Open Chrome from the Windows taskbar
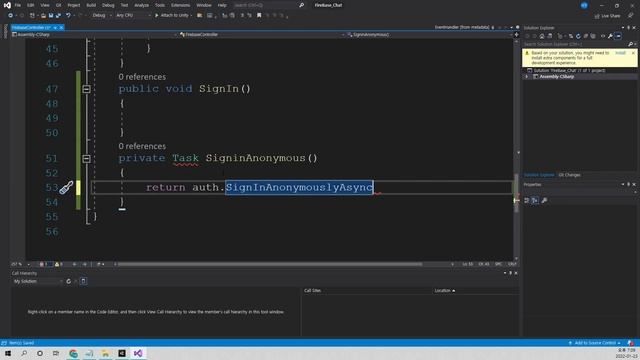The height and width of the screenshot is (360, 640). 73,353
